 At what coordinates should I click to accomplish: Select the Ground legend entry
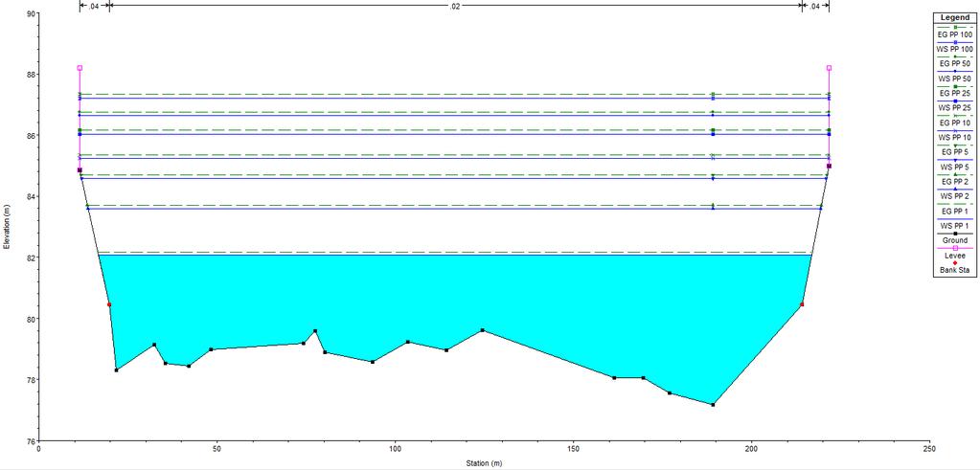point(955,240)
